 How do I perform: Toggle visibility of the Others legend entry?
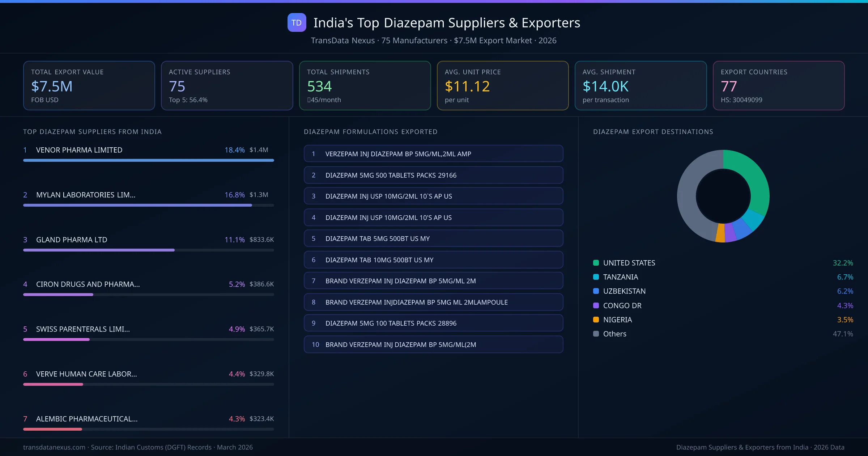pyautogui.click(x=614, y=334)
